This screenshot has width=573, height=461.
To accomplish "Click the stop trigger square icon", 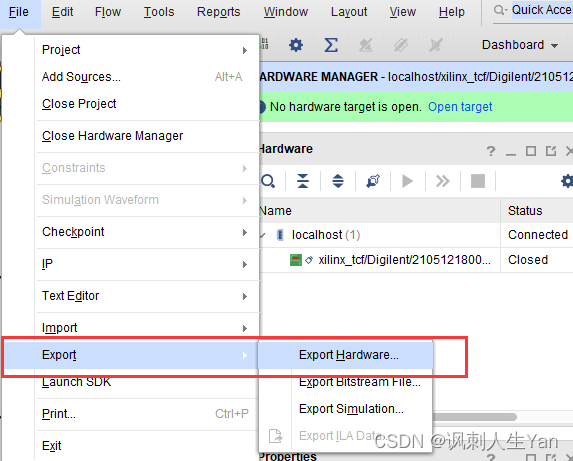I will point(478,181).
